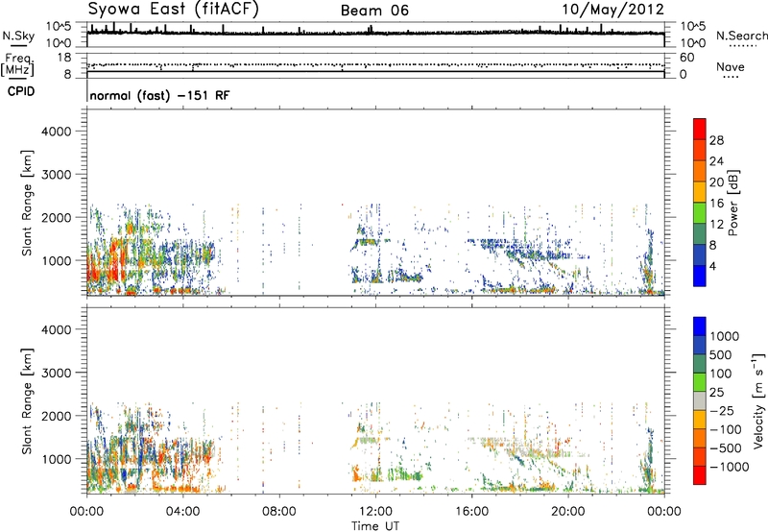The height and width of the screenshot is (532, 768).
Task: Click '2000' tick of the velocity panel
Action: point(56,416)
